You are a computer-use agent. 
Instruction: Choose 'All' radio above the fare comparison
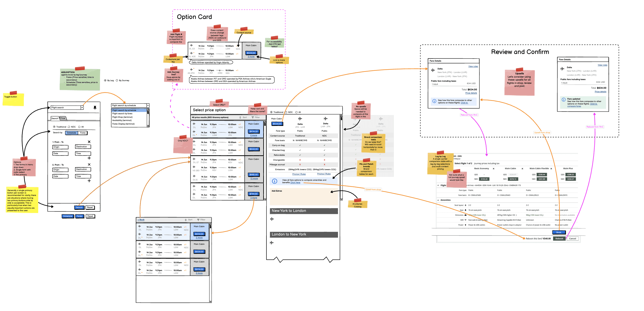tap(297, 112)
